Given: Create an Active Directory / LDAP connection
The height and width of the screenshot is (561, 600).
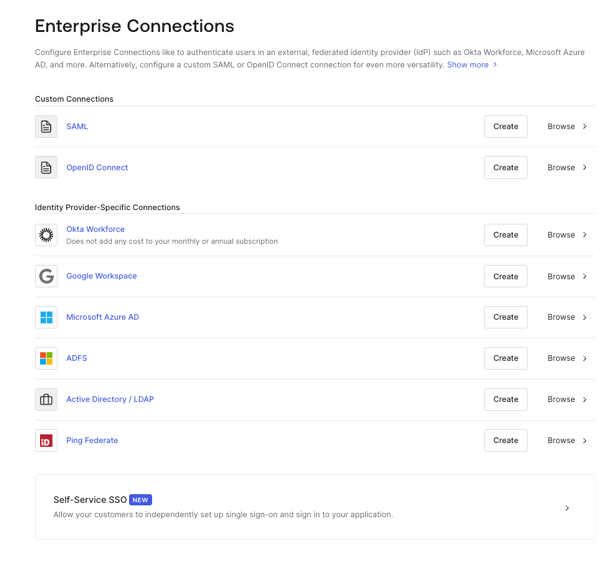Looking at the screenshot, I should point(505,400).
